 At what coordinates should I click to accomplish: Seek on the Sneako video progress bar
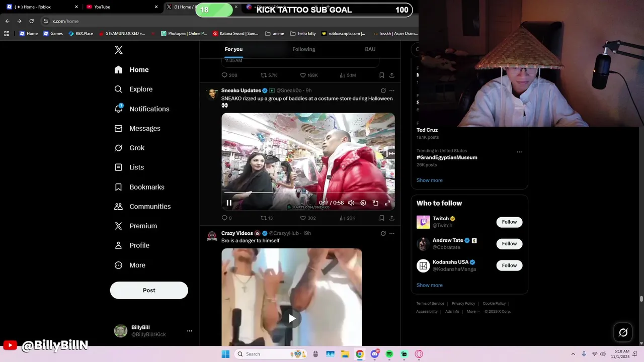click(308, 193)
